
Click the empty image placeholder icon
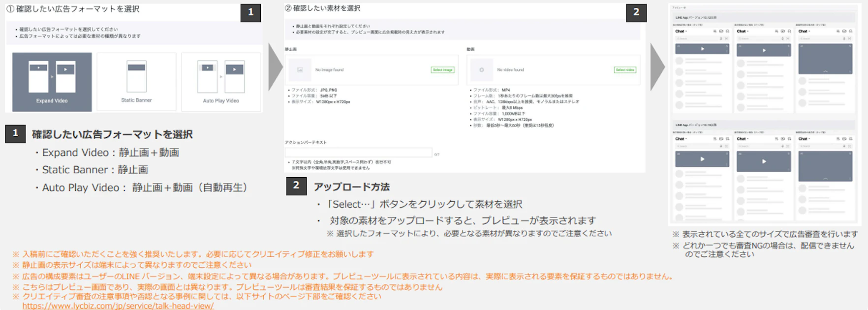click(300, 70)
